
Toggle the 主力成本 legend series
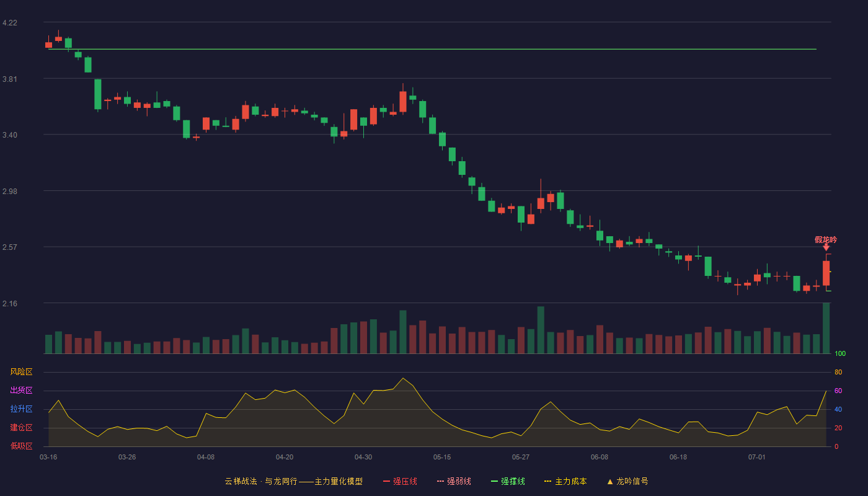tap(565, 481)
